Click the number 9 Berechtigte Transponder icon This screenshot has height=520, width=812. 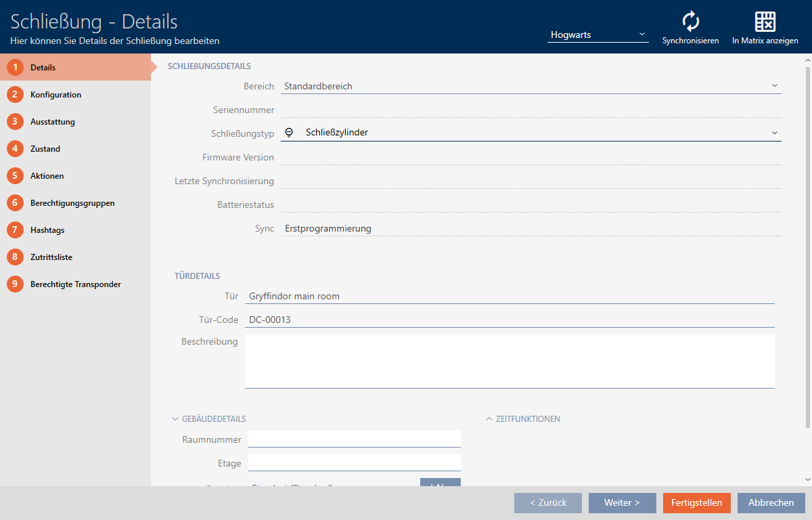pos(15,284)
